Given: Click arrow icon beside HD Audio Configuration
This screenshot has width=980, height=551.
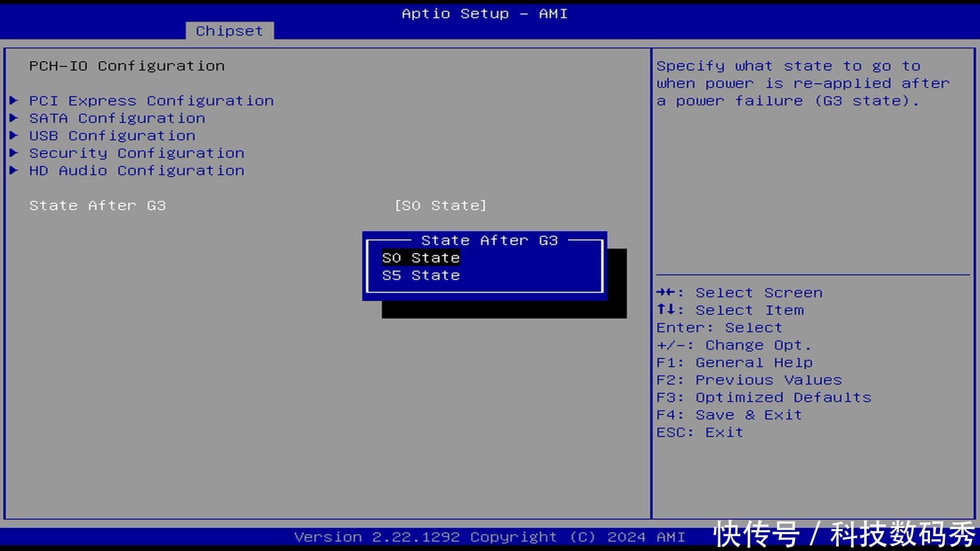Looking at the screenshot, I should [14, 170].
